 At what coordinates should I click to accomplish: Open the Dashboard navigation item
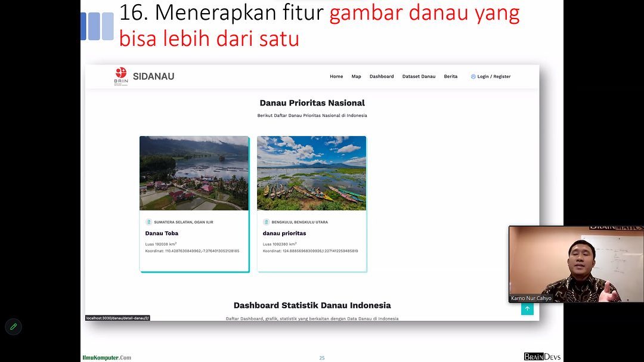click(382, 77)
